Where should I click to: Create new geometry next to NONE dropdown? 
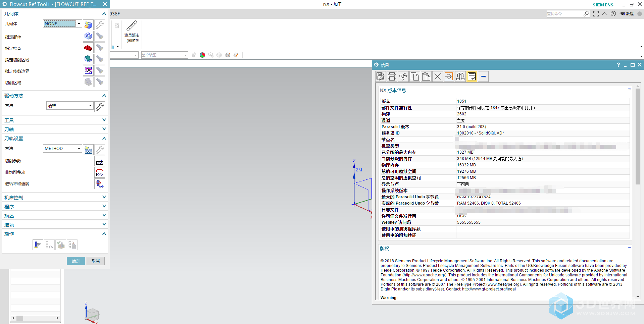click(88, 25)
